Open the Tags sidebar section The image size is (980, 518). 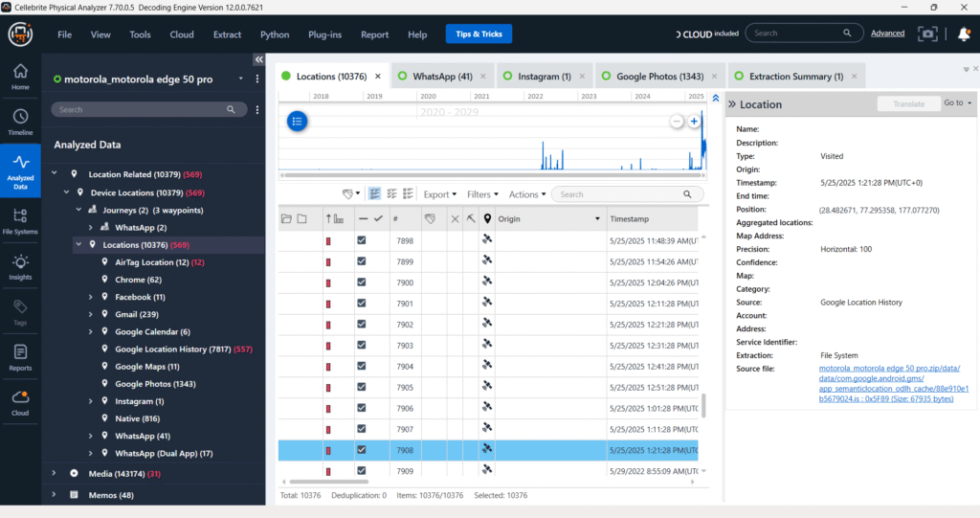pyautogui.click(x=21, y=312)
